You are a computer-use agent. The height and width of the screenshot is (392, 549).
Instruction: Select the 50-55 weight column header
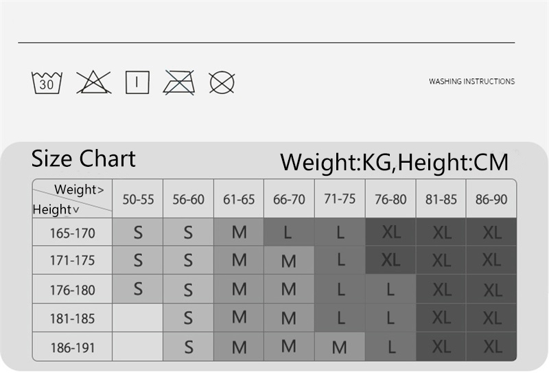pos(138,199)
